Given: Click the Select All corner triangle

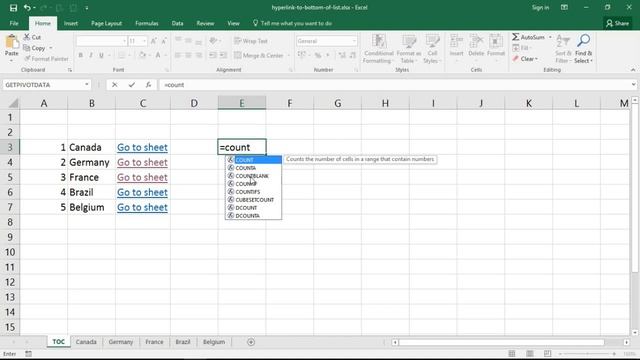Looking at the screenshot, I should [x=13, y=103].
